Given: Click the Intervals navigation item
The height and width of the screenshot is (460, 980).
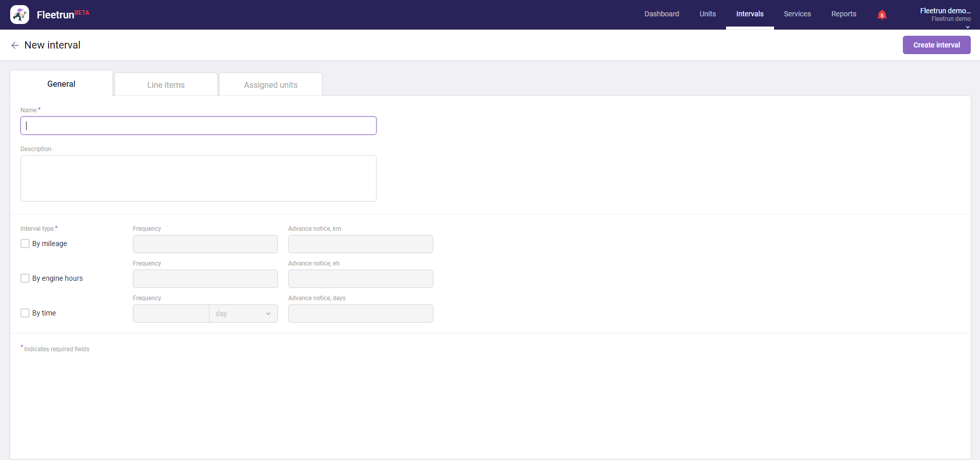Looking at the screenshot, I should 750,14.
